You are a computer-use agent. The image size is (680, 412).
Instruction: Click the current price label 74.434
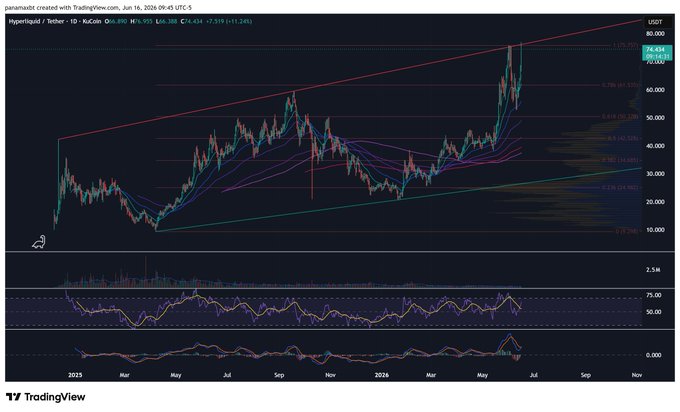click(655, 50)
